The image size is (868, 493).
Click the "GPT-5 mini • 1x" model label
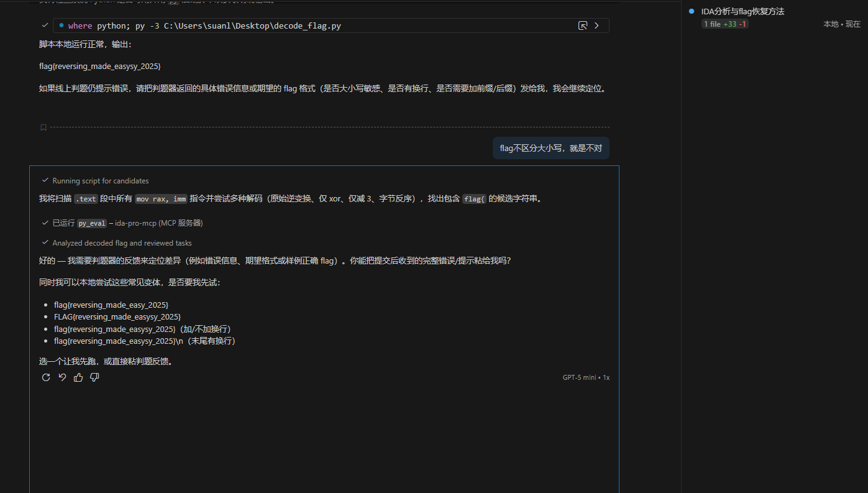click(x=586, y=377)
